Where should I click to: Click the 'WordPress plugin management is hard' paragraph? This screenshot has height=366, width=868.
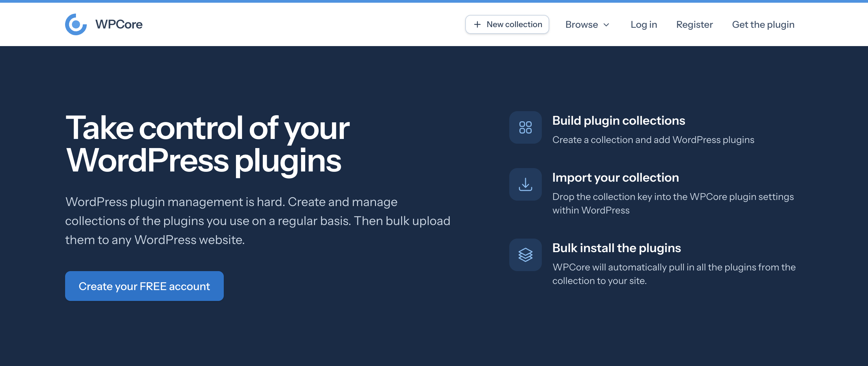[258, 221]
